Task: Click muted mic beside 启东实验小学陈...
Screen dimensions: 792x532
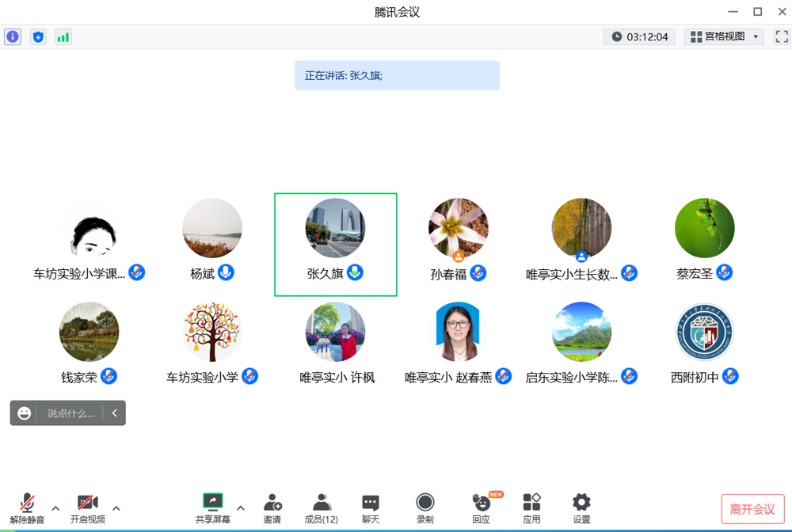Action: (629, 376)
